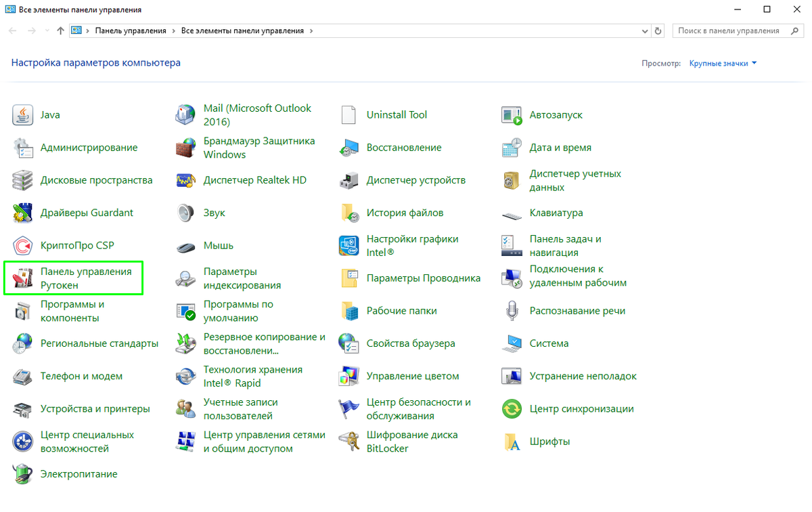Open the Восстановление icon
Image resolution: width=812 pixels, height=512 pixels.
point(348,148)
